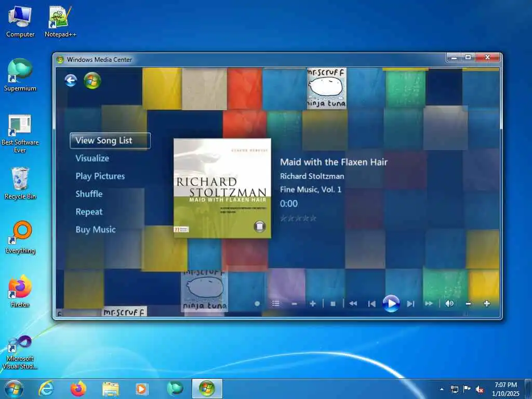Open the Buy Music option

pos(96,230)
